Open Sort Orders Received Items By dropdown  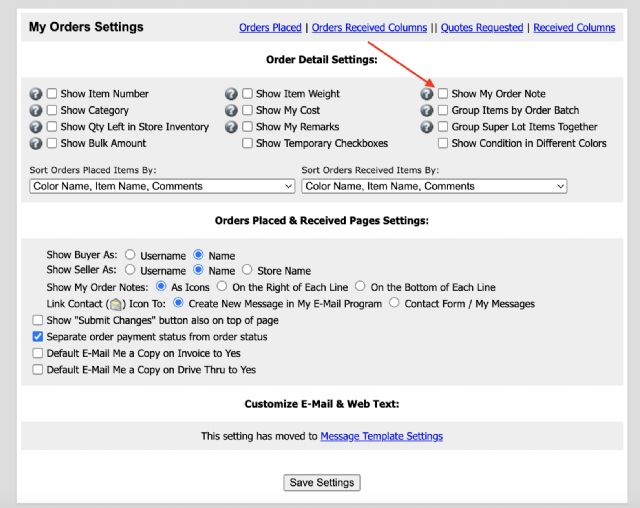coord(434,186)
